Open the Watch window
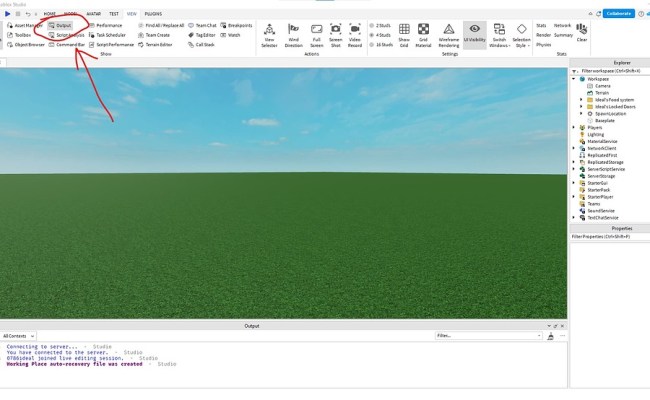Screen dimensions: 650x400 (x=230, y=35)
